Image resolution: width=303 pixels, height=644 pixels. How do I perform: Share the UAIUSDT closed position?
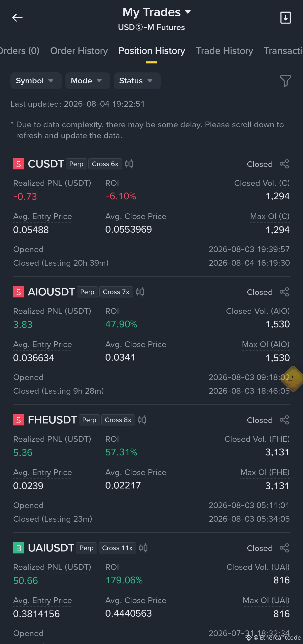click(284, 548)
